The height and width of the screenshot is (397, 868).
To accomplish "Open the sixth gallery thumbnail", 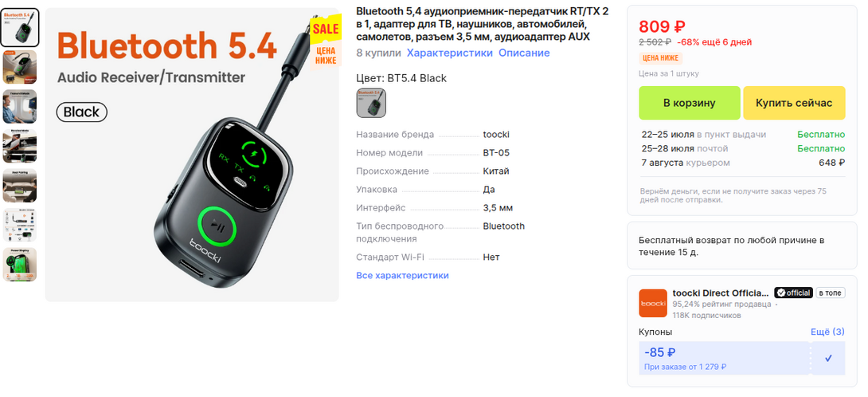I will click(x=19, y=225).
